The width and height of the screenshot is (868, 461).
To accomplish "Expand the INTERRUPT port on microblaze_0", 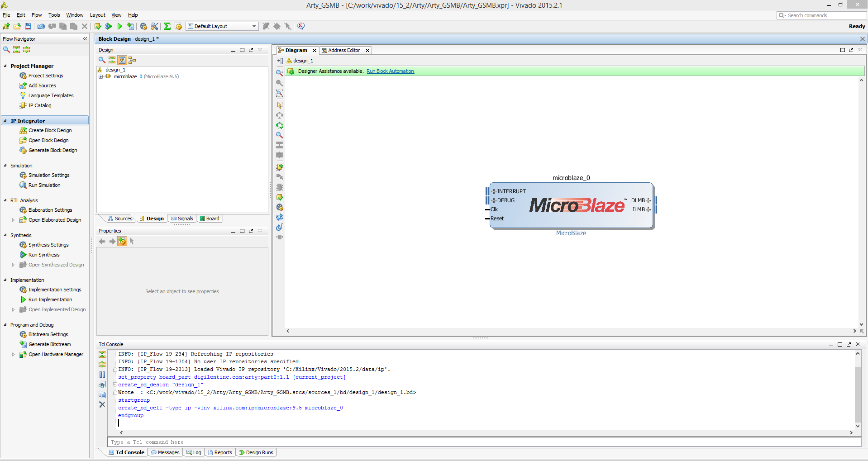I will pos(494,191).
